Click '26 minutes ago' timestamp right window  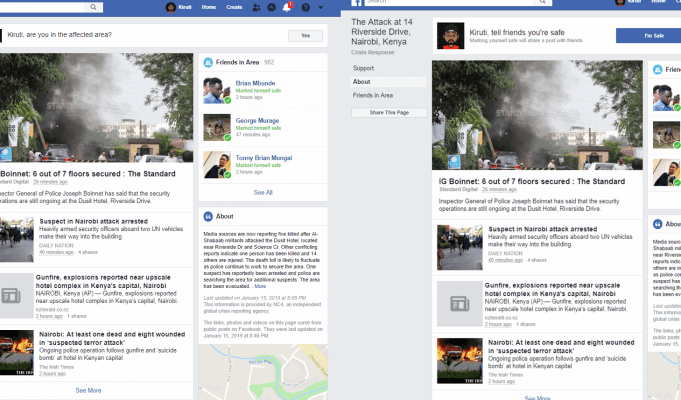pyautogui.click(x=499, y=189)
